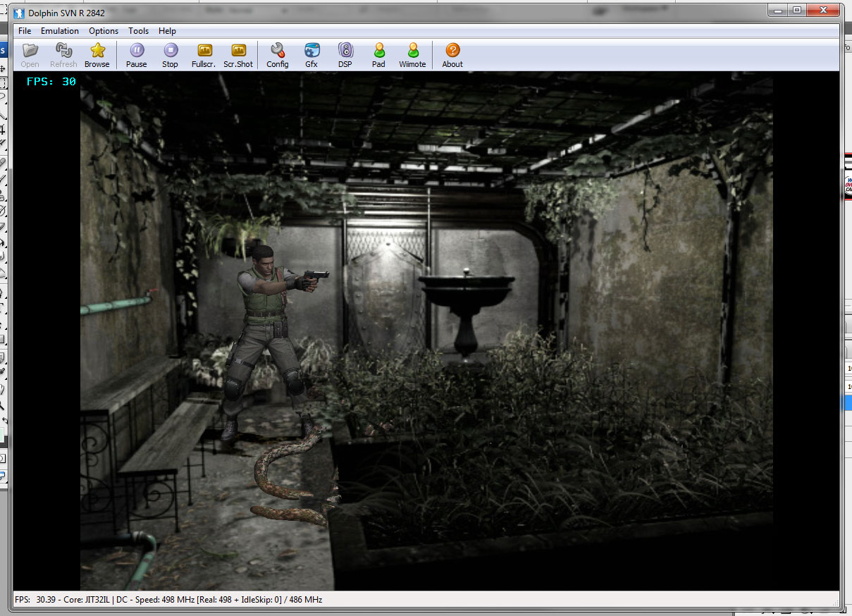Viewport: 852px width, 616px height.
Task: Open the DSP plugin settings
Action: coord(345,54)
